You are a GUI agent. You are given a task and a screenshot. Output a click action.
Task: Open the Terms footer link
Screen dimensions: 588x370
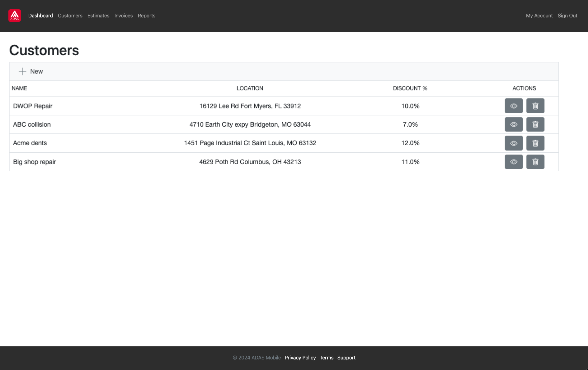pyautogui.click(x=327, y=358)
